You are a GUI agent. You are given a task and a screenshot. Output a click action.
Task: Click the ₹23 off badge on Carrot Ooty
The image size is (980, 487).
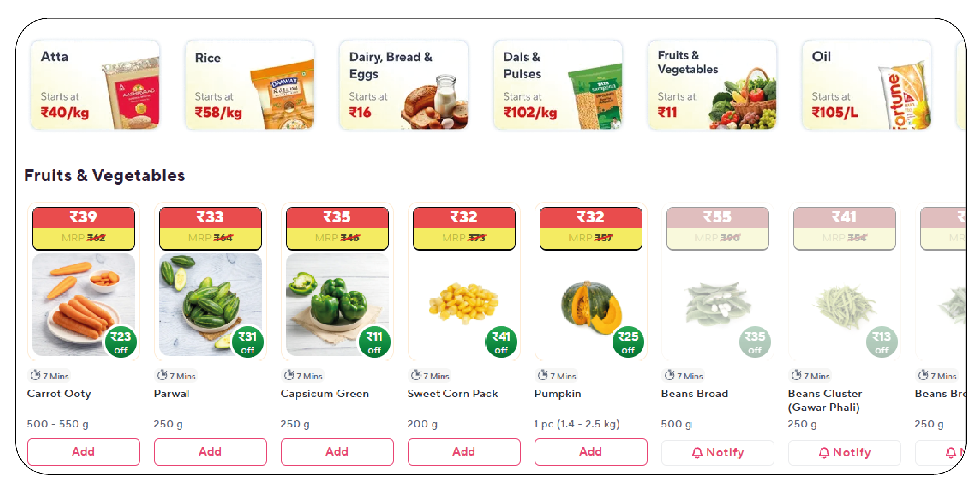click(120, 342)
